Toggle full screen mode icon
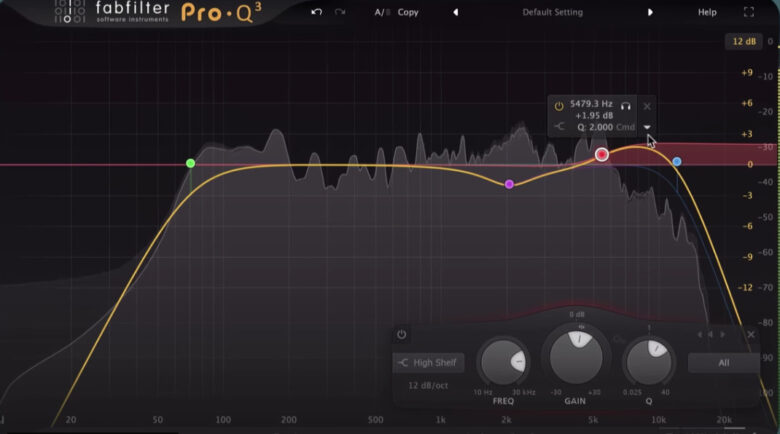The width and height of the screenshot is (780, 434). point(749,12)
